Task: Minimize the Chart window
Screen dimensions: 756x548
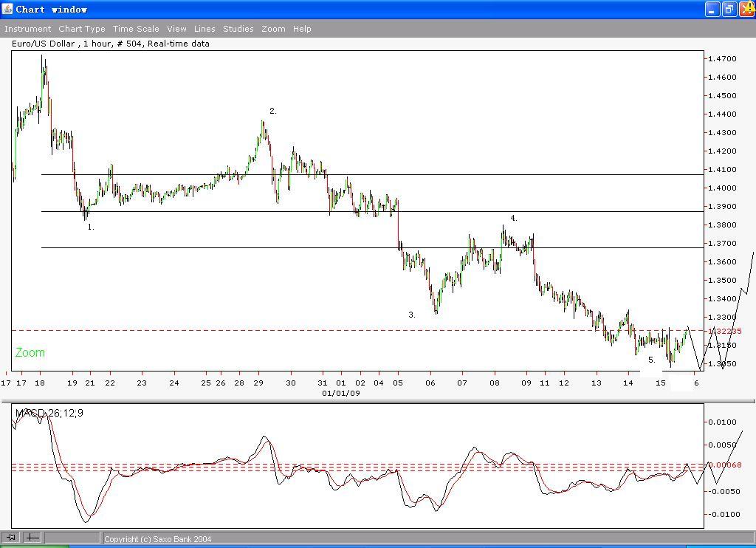Action: [x=712, y=9]
